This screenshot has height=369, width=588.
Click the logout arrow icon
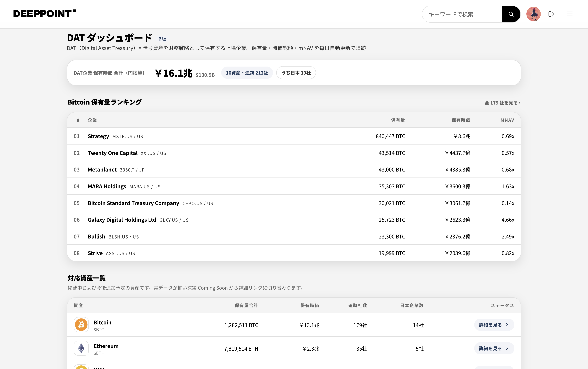[x=551, y=14]
